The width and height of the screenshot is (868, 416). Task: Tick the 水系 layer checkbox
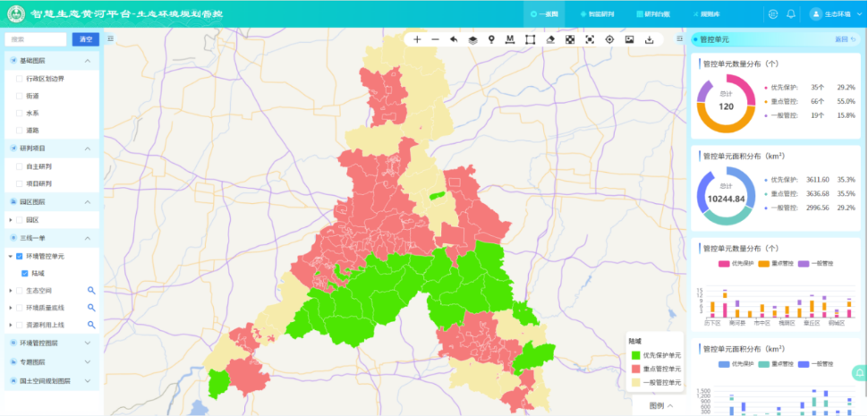click(20, 114)
